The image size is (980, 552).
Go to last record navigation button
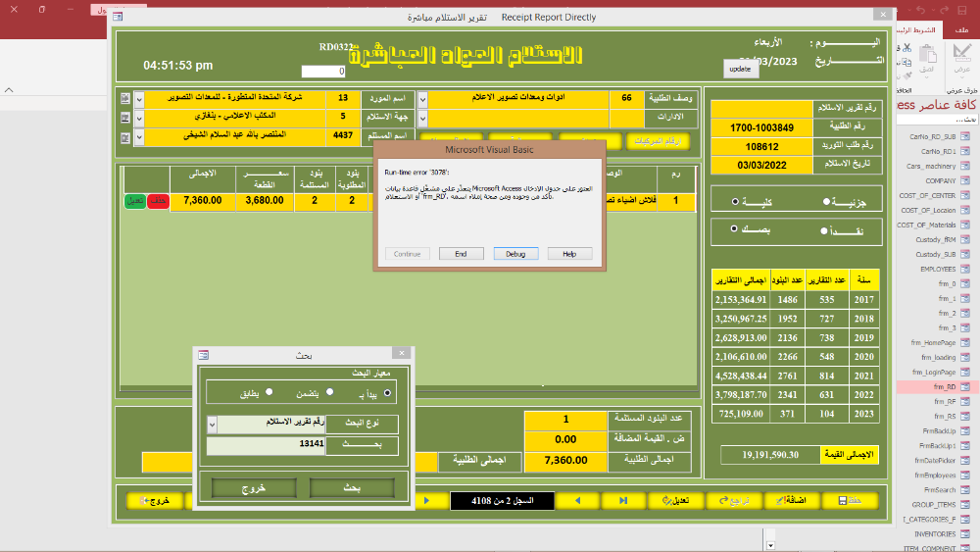623,500
